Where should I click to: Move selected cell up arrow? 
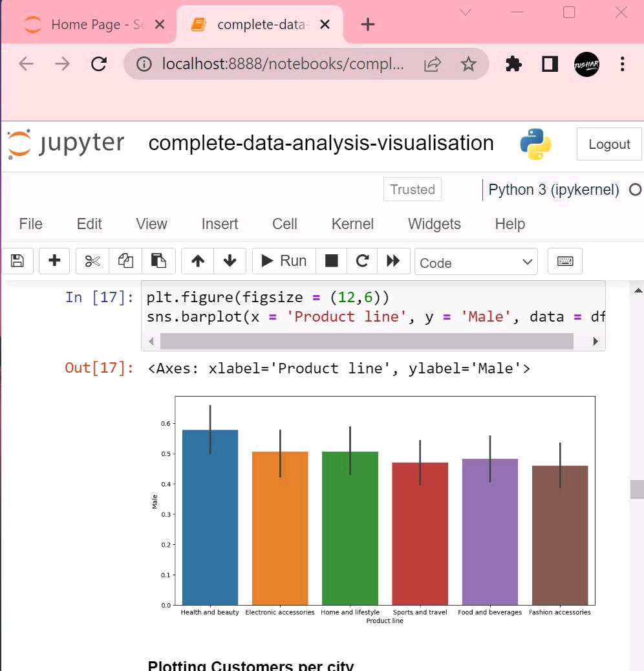(x=198, y=261)
